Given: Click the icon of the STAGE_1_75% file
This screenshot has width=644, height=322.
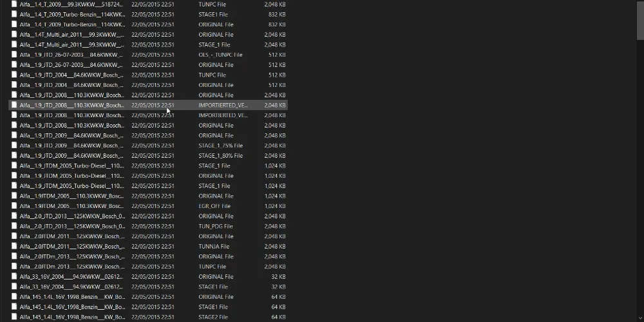Looking at the screenshot, I should click(x=14, y=146).
